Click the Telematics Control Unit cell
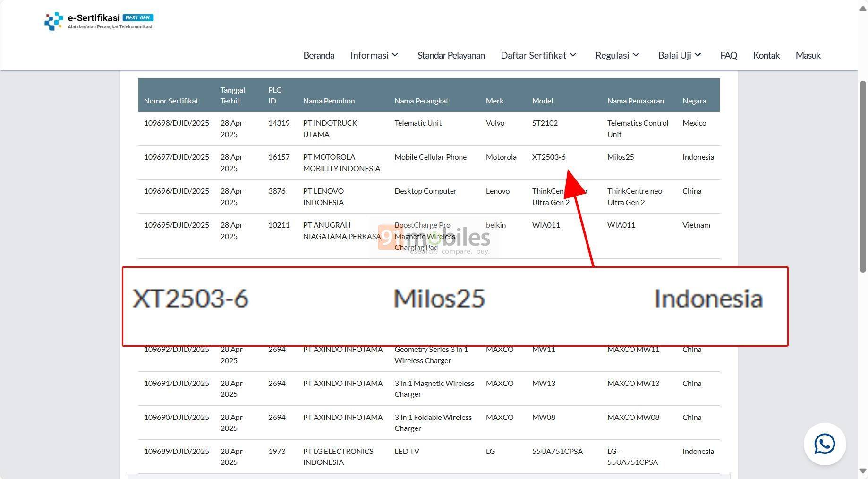Viewport: 868px width, 479px height. [x=638, y=128]
